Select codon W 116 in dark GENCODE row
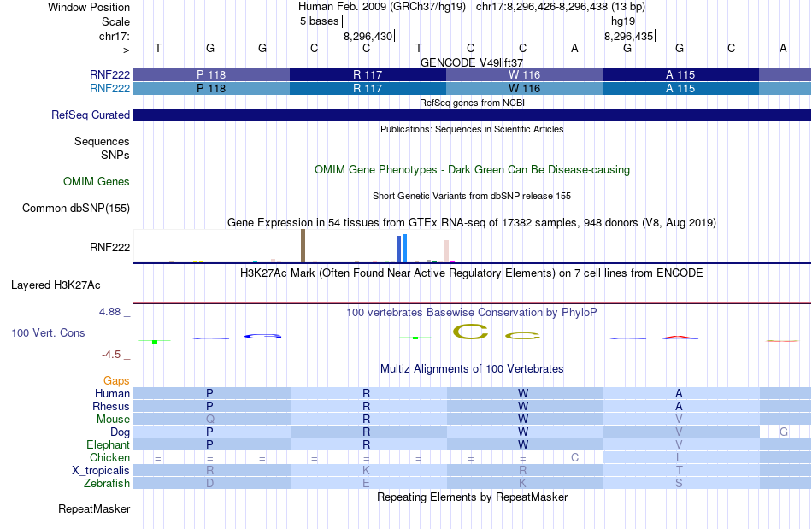The width and height of the screenshot is (812, 529). click(x=524, y=74)
